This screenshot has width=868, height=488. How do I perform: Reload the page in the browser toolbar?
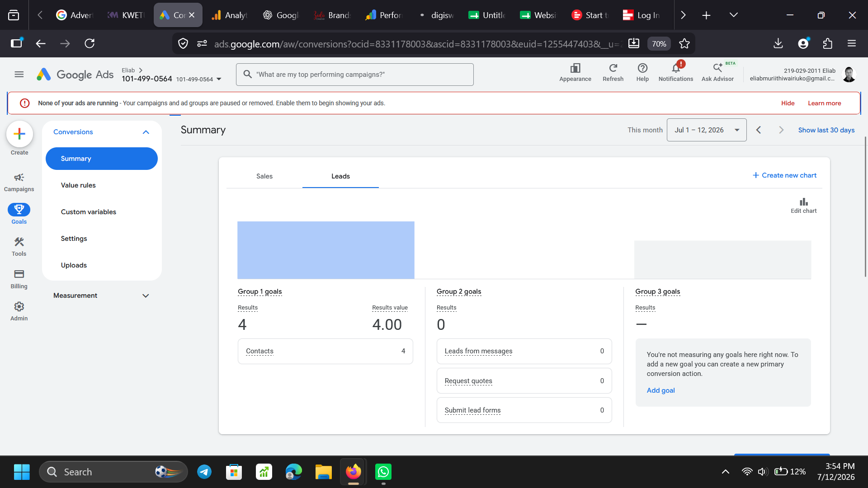click(x=90, y=43)
